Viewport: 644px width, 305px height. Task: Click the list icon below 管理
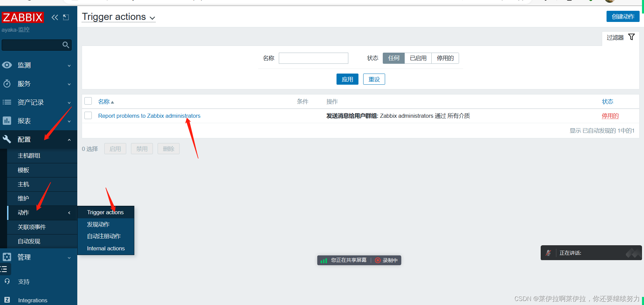(4, 269)
